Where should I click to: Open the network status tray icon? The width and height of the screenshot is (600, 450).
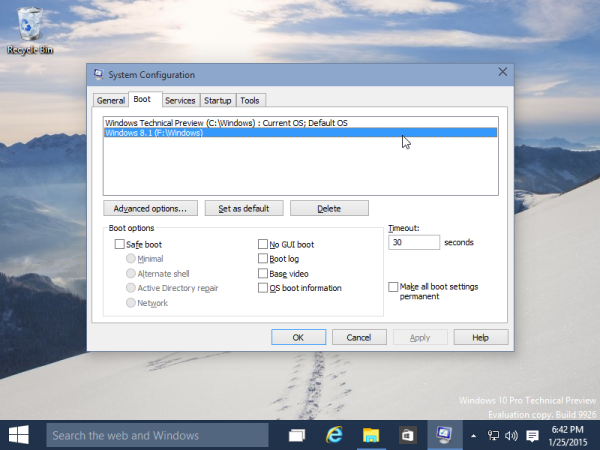click(x=493, y=435)
